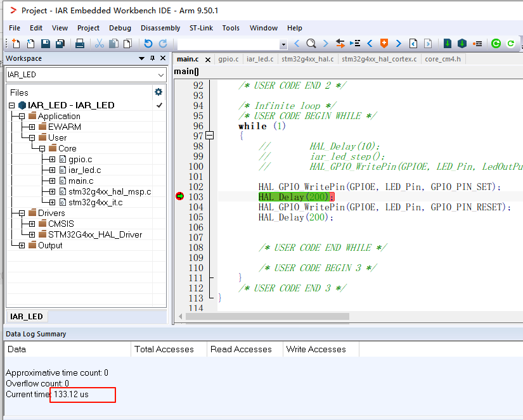Toggle bookmark with orange shield icon

[x=384, y=43]
